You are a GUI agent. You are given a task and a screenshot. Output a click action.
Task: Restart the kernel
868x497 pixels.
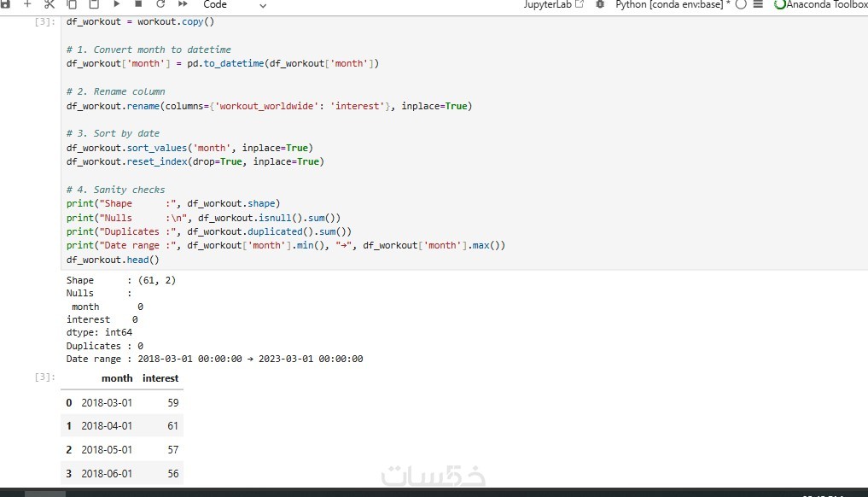160,4
